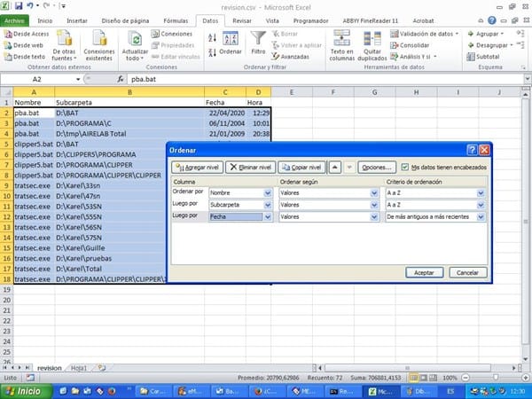Expand De más antiguos a más recientes dropdown
Viewport: 532px width, 399px height.
(x=481, y=216)
